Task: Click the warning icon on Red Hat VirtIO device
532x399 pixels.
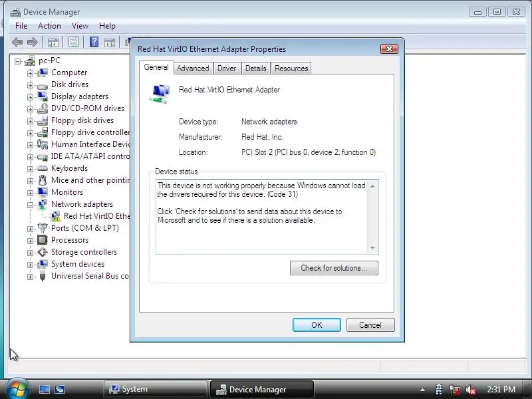Action: 55,216
